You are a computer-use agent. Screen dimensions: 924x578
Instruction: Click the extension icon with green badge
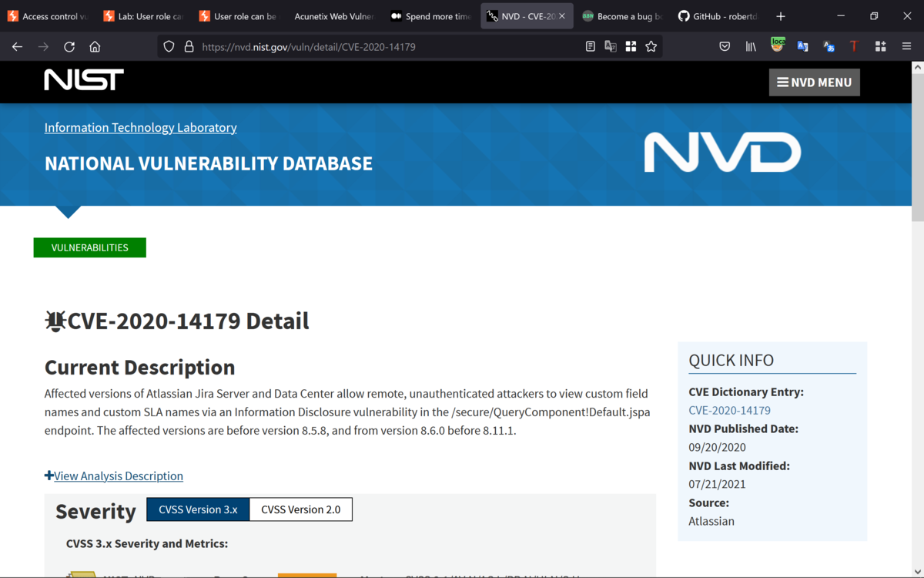pyautogui.click(x=777, y=45)
